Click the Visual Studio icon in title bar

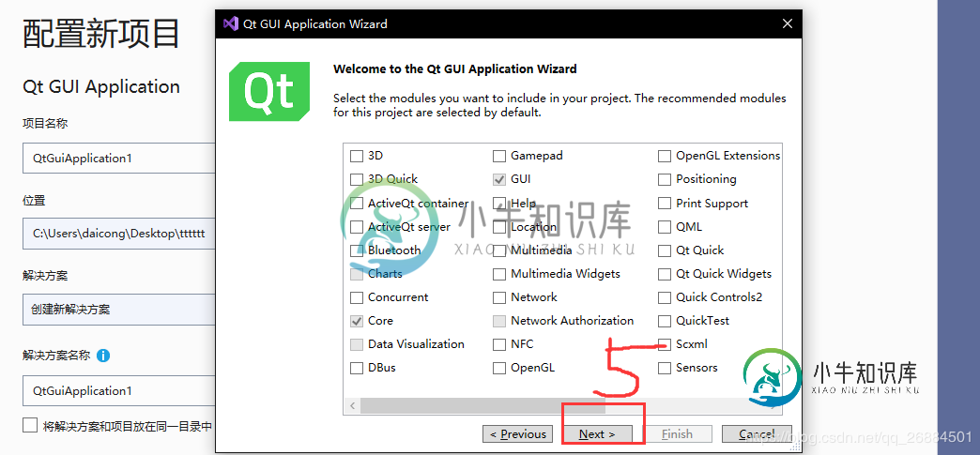231,24
